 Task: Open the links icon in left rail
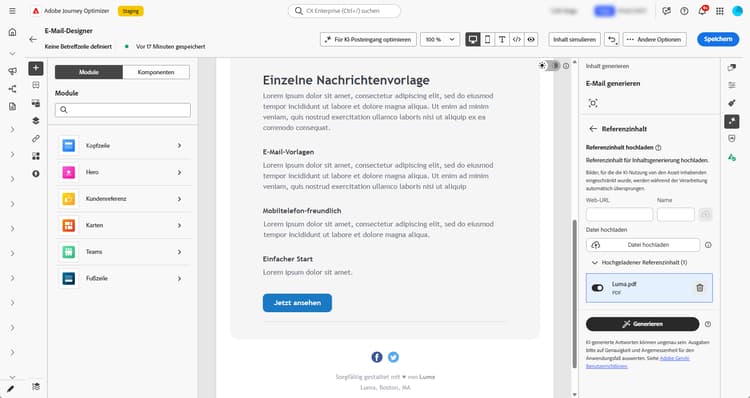click(x=36, y=138)
